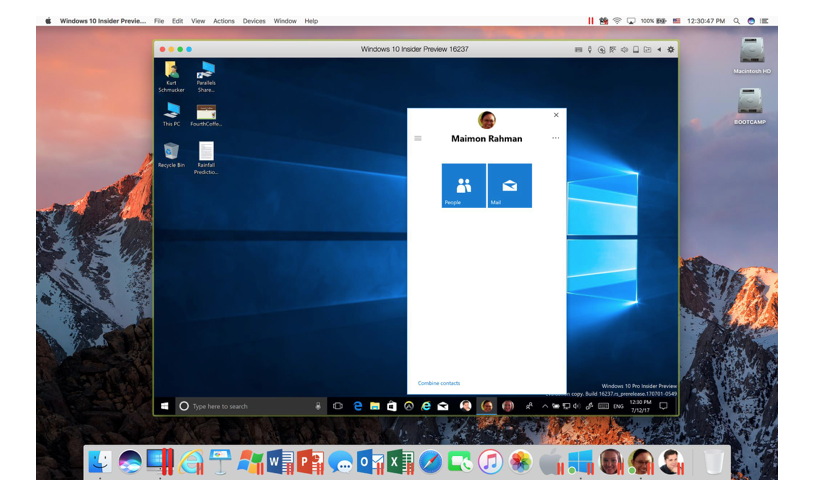Open Task View on the Windows taskbar
This screenshot has width=820, height=498.
click(338, 406)
